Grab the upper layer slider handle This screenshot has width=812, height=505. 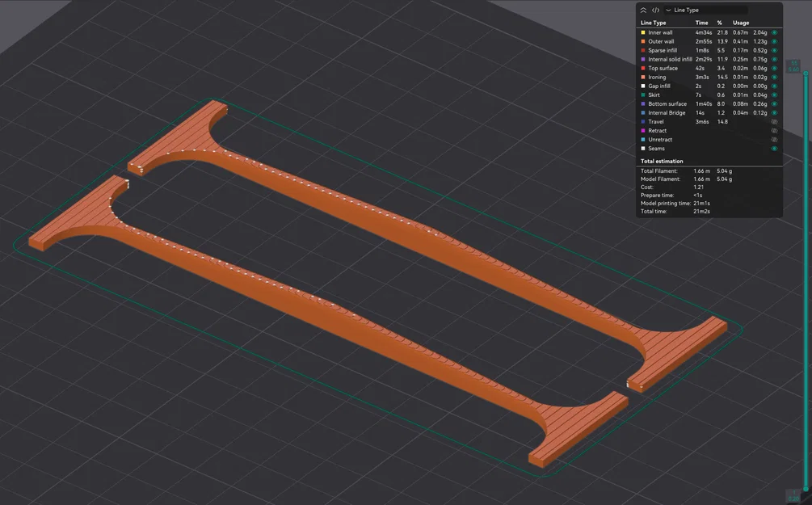806,74
